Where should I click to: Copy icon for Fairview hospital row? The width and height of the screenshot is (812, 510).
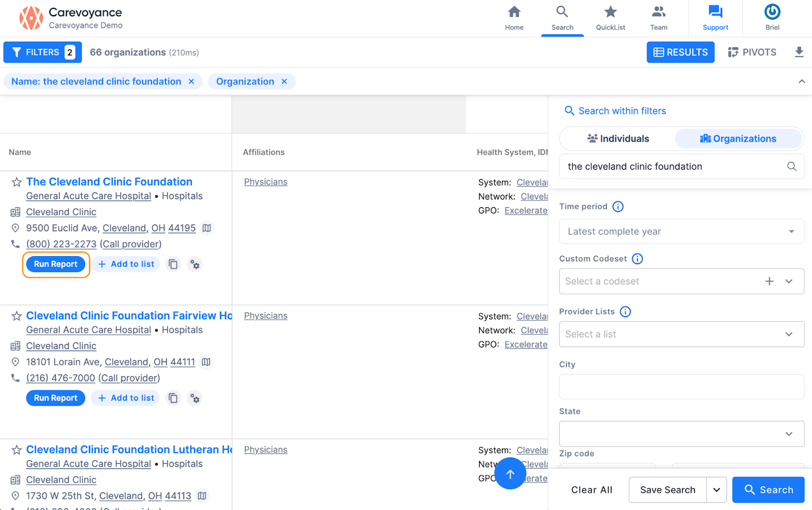[x=173, y=398]
